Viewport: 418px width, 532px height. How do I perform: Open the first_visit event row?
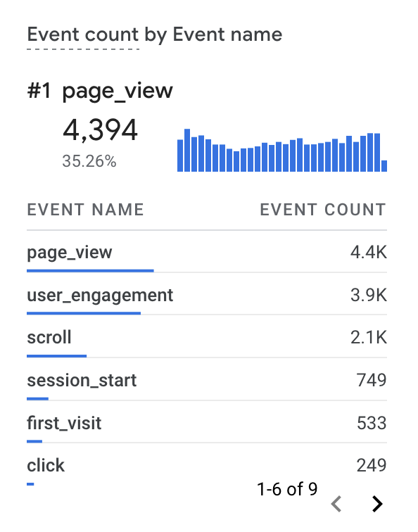click(x=207, y=422)
